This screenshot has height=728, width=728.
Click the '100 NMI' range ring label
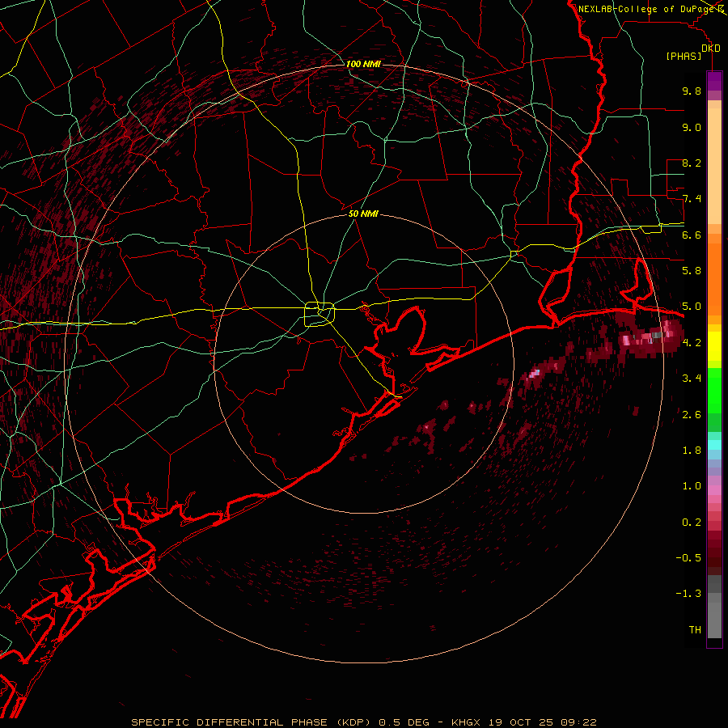pos(363,64)
